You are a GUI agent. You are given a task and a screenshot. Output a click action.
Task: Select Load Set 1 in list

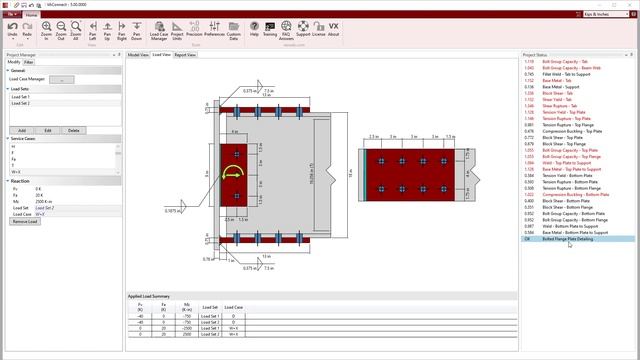tap(65, 97)
